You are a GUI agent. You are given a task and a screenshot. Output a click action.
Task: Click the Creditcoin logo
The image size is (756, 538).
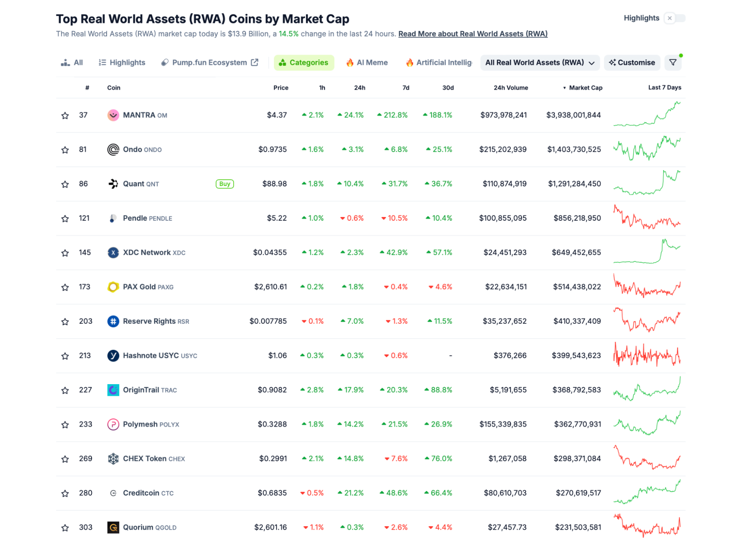click(x=113, y=493)
